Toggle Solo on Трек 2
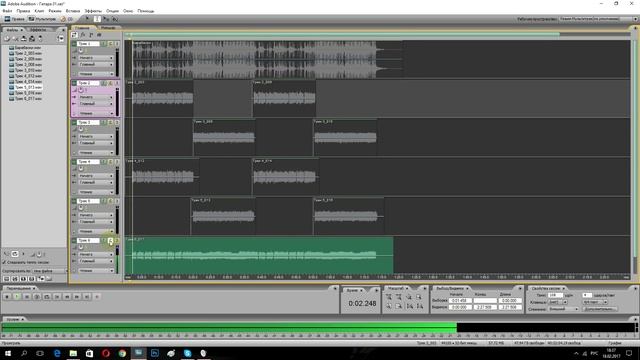The image size is (640, 360). pyautogui.click(x=110, y=83)
